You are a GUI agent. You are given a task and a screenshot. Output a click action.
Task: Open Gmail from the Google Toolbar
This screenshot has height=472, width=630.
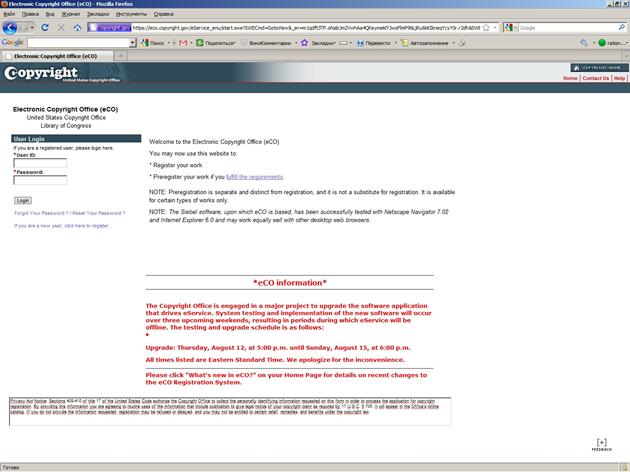coord(183,43)
